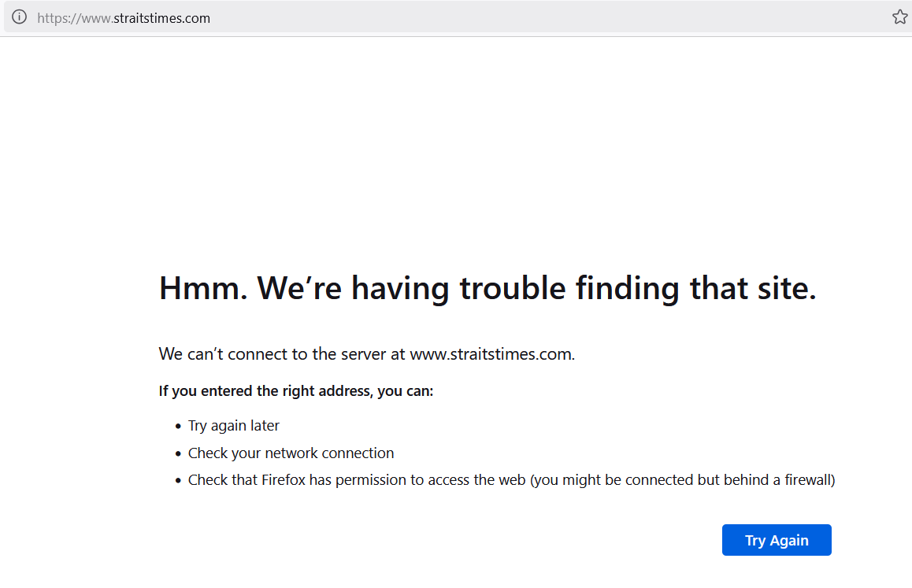Viewport: 912px width, 588px height.
Task: Click the Try Again button
Action: pyautogui.click(x=777, y=540)
